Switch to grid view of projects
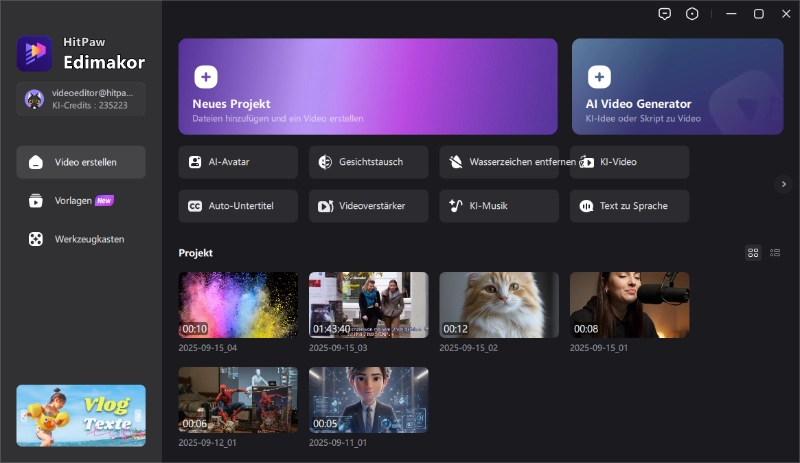 pyautogui.click(x=753, y=253)
